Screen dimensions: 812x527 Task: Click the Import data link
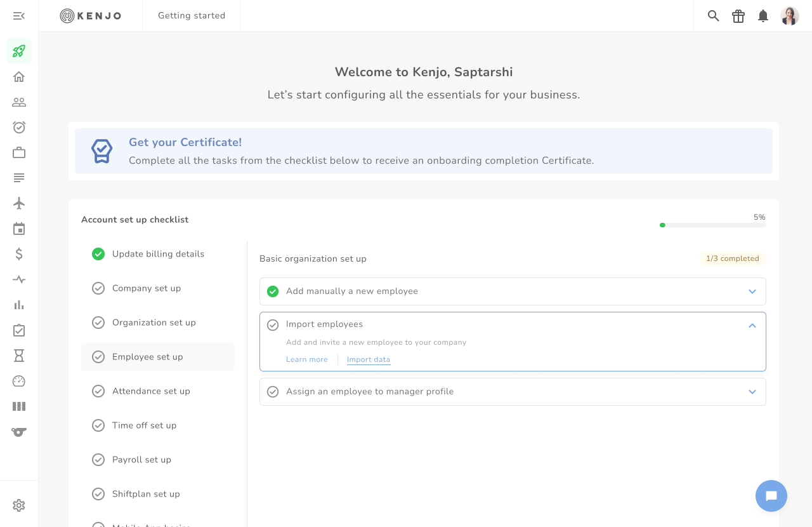click(369, 359)
